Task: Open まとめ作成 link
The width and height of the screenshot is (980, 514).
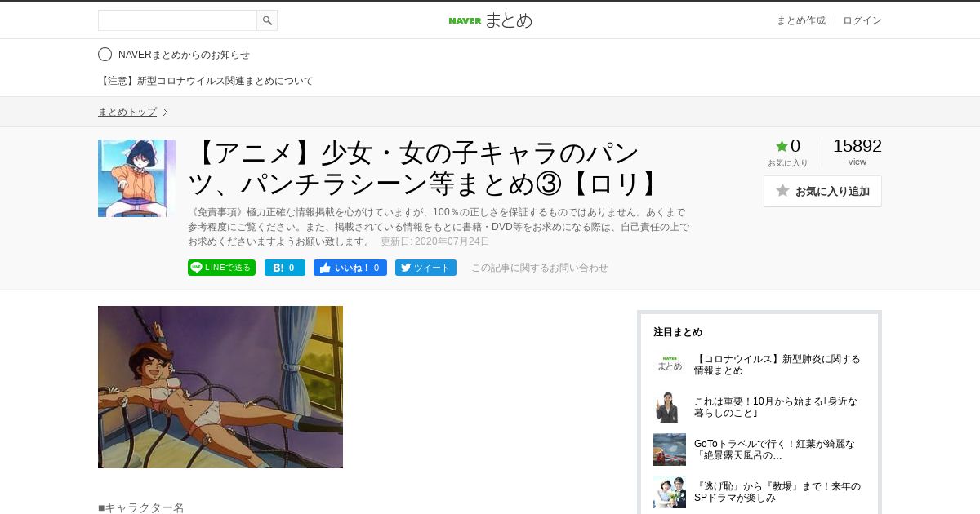Action: [x=800, y=20]
